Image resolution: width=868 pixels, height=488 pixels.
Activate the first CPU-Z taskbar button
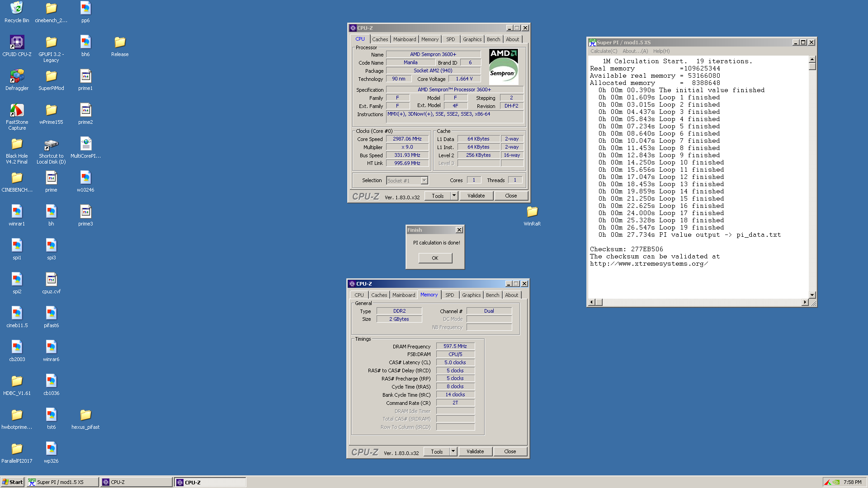pos(137,482)
